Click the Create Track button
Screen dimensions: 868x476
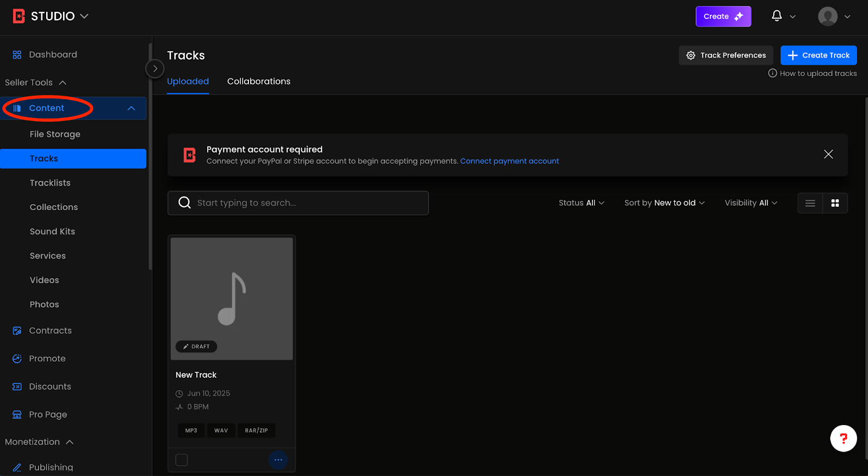coord(818,55)
